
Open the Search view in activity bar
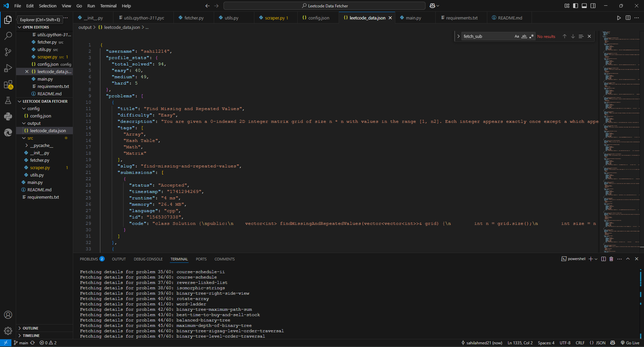click(x=8, y=36)
